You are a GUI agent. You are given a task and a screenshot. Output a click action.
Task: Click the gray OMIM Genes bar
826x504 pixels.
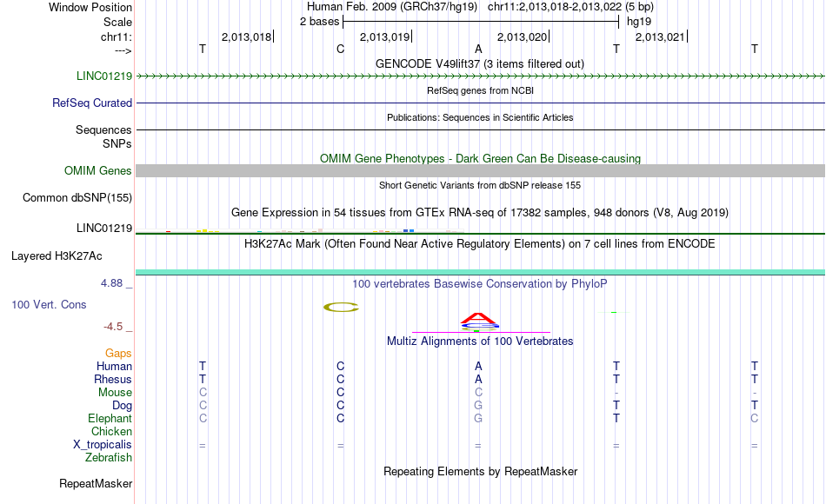(480, 170)
